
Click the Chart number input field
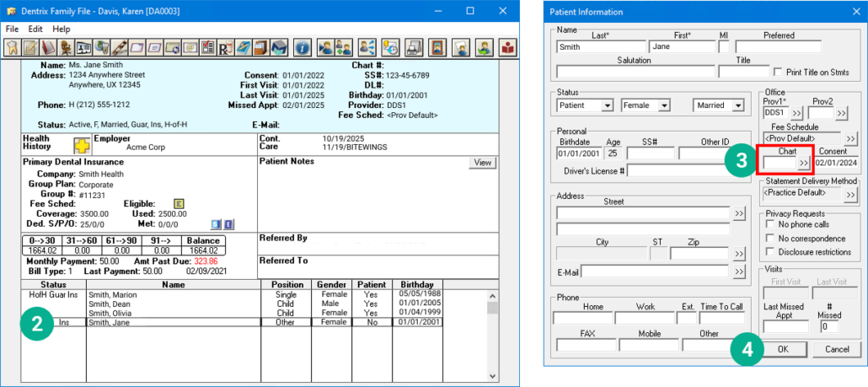[778, 162]
